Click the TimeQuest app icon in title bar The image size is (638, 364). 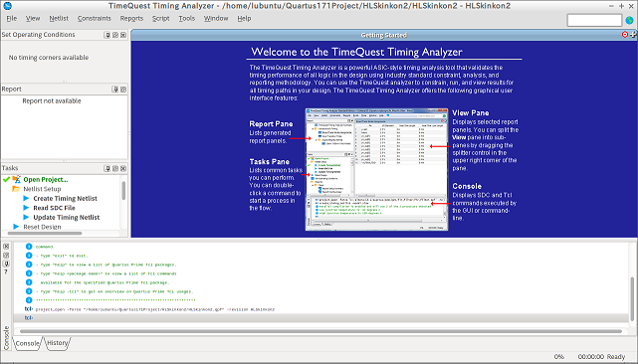point(7,6)
